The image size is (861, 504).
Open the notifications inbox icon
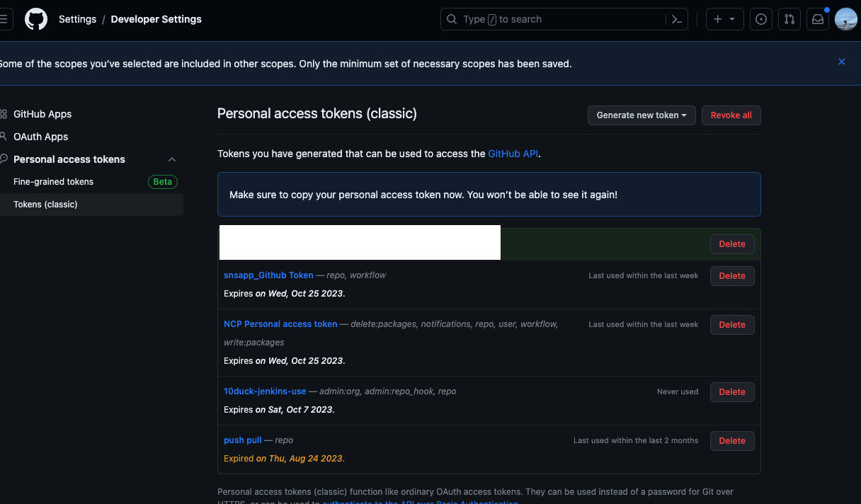pos(818,19)
